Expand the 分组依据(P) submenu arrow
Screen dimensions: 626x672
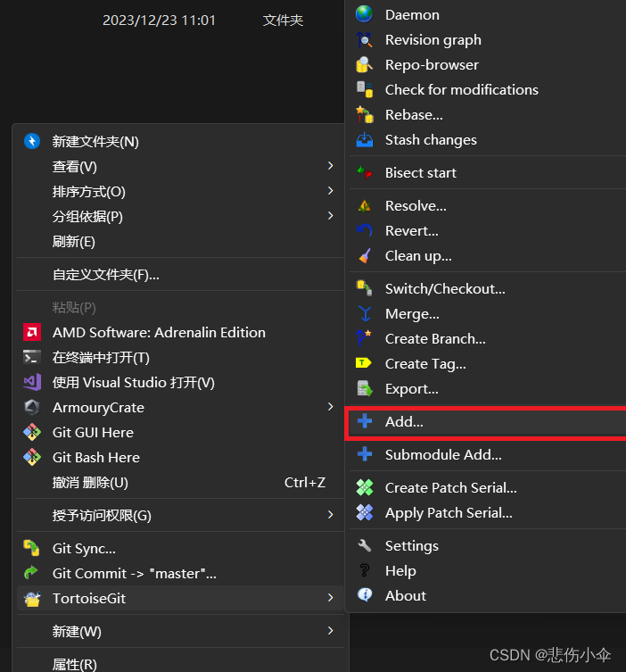tap(330, 216)
